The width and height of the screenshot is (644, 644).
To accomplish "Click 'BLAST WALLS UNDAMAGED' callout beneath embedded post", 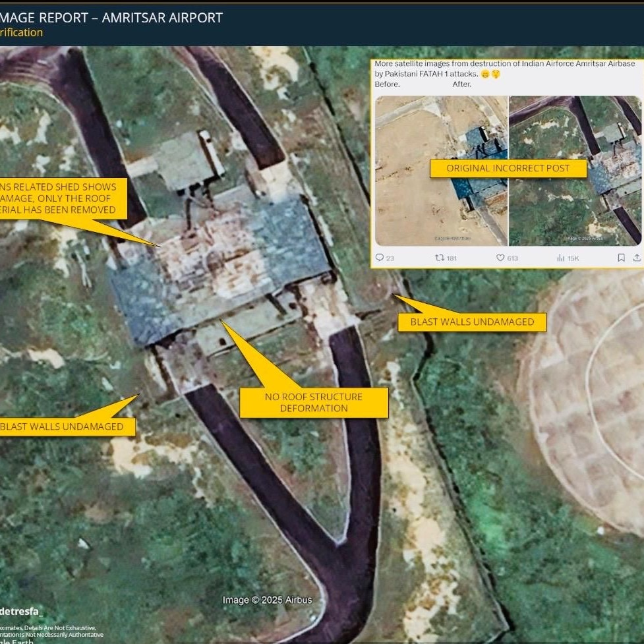I will (472, 322).
